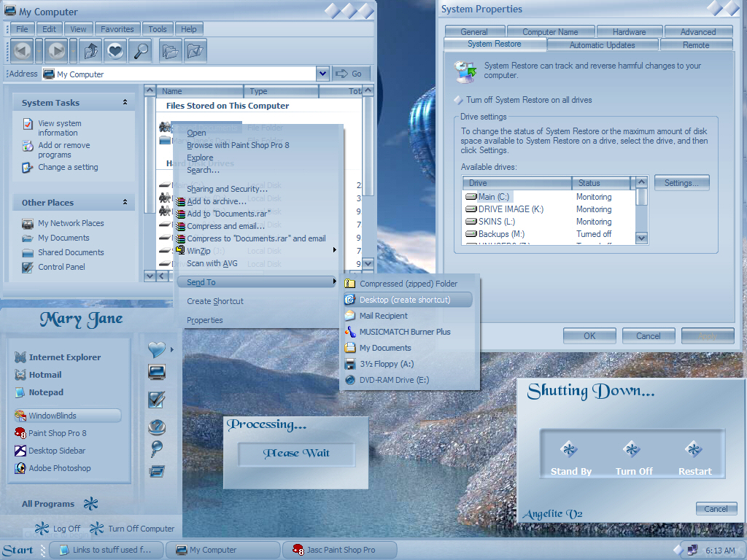Click the My Computer address input field
Image resolution: width=747 pixels, height=560 pixels.
(179, 74)
